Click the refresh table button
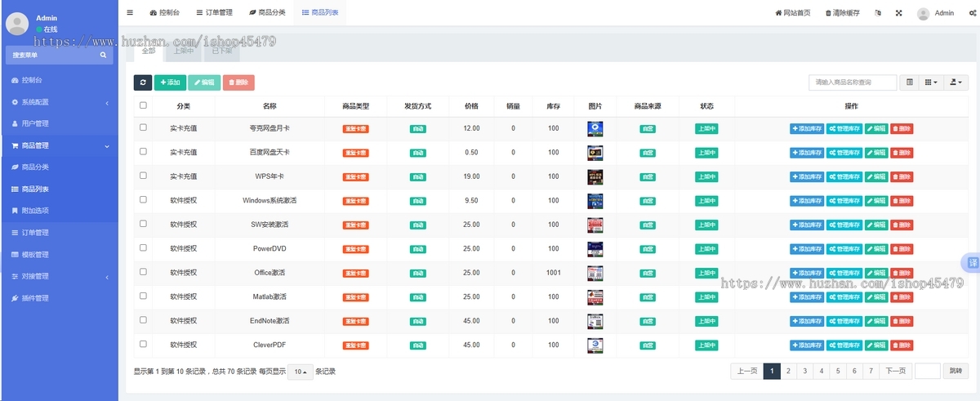This screenshot has width=980, height=401. (143, 82)
